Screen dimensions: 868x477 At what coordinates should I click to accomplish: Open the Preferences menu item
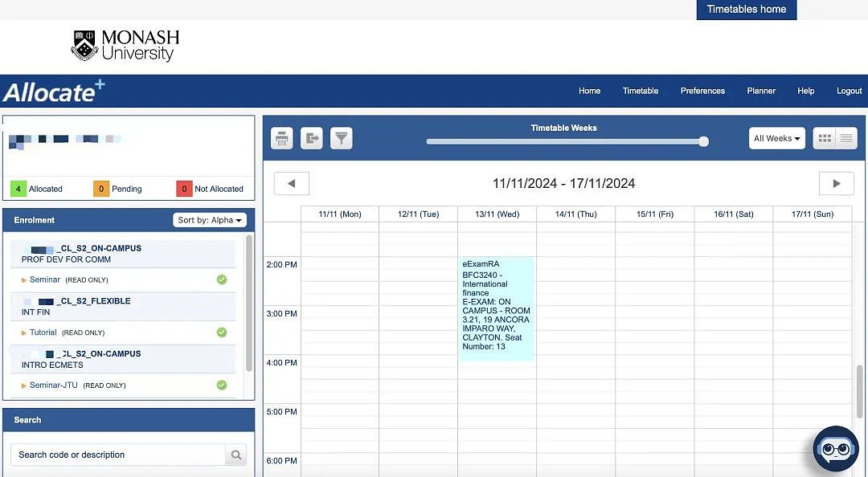coord(702,91)
